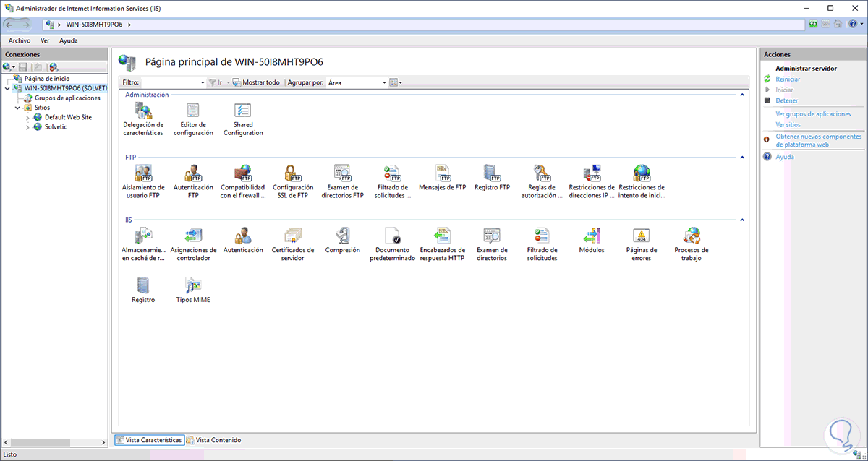
Task: Switch to Vista Contenido tab
Action: click(214, 440)
